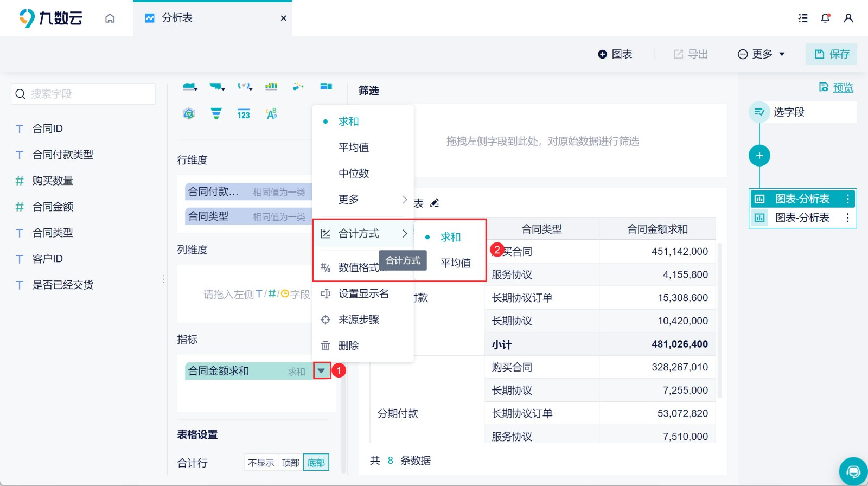Click the 来源步骤 menu entry
The height and width of the screenshot is (486, 868).
tap(363, 319)
